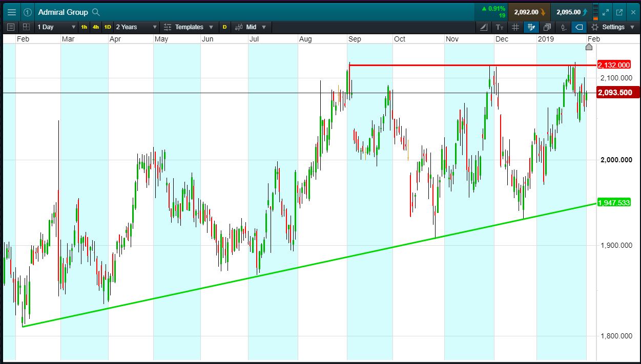Open the Settings menu
This screenshot has height=364, width=641.
[x=612, y=27]
